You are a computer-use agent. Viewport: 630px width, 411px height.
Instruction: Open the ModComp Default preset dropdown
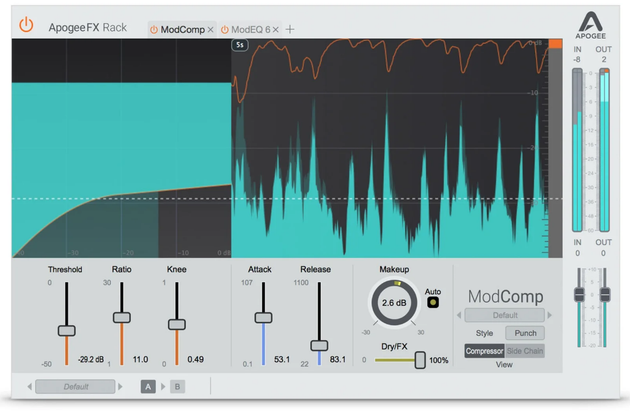tap(505, 315)
